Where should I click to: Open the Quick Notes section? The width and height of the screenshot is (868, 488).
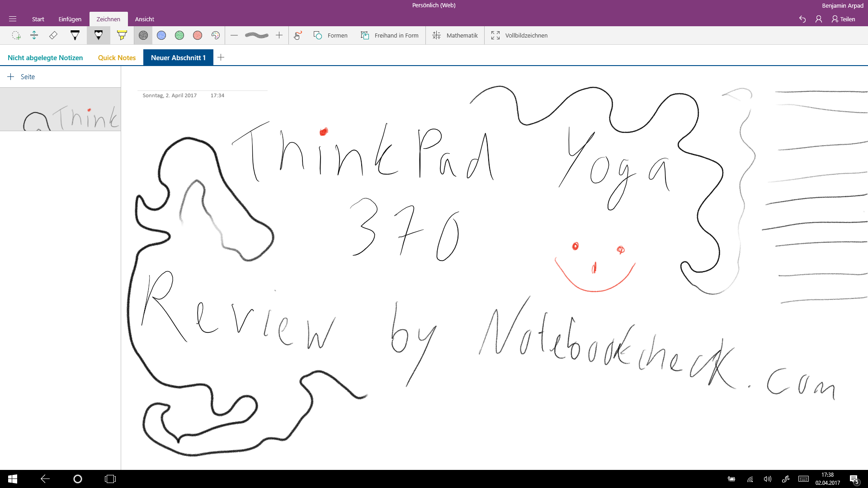117,57
